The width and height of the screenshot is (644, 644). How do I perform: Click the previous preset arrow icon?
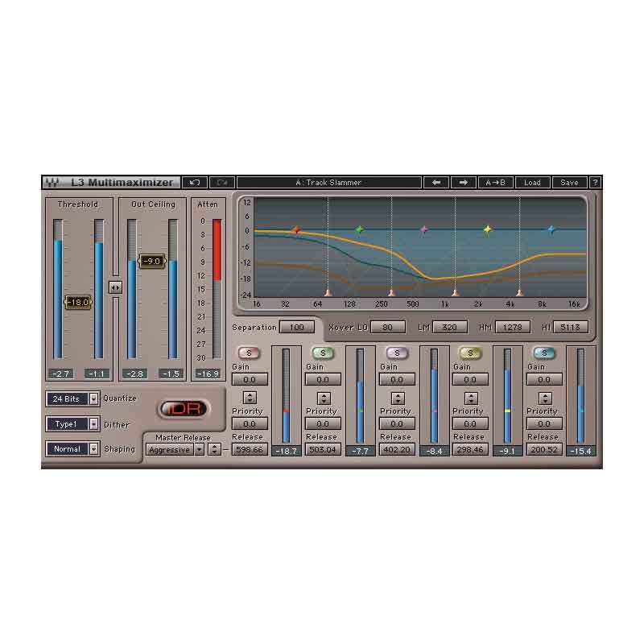[x=436, y=183]
